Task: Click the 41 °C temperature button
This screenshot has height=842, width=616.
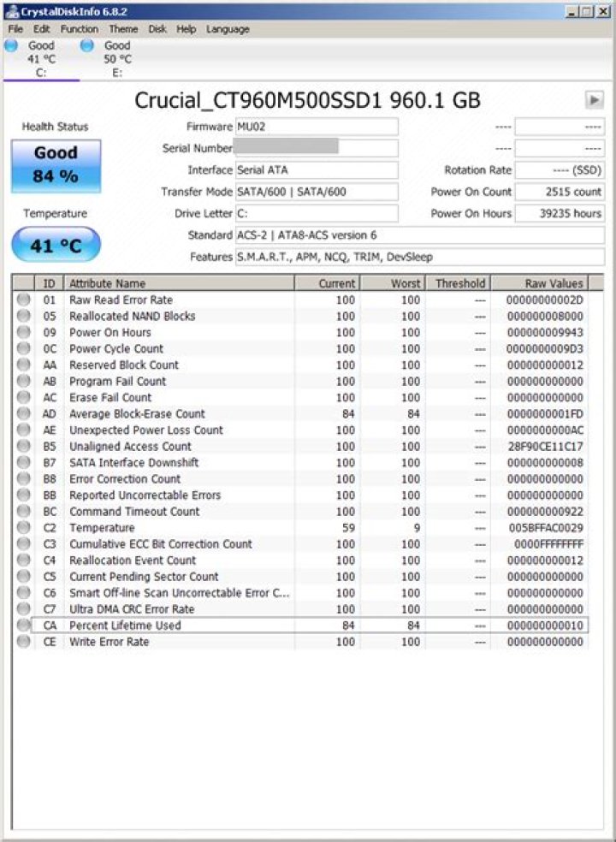Action: (x=56, y=245)
